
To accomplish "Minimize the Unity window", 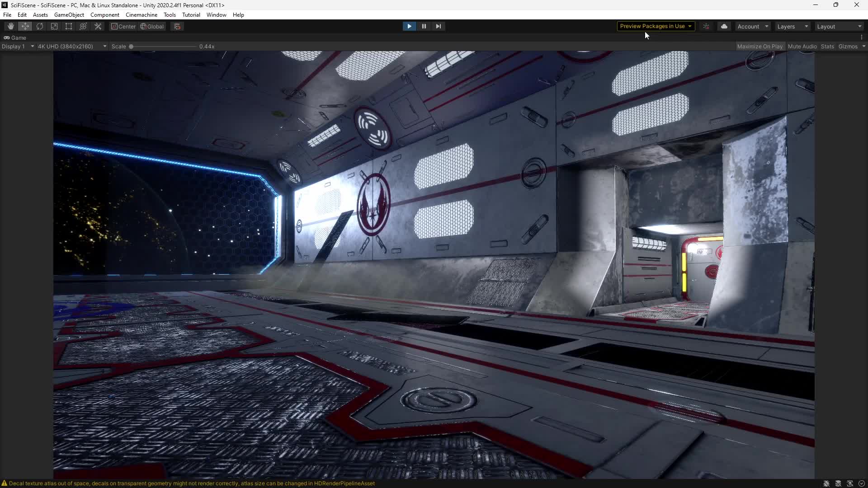I will click(x=816, y=5).
